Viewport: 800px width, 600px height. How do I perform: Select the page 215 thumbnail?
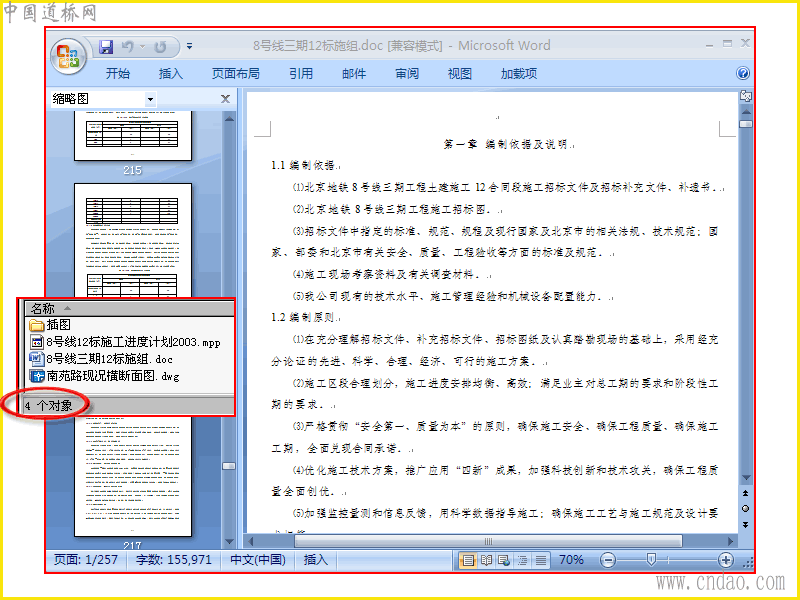coord(133,136)
